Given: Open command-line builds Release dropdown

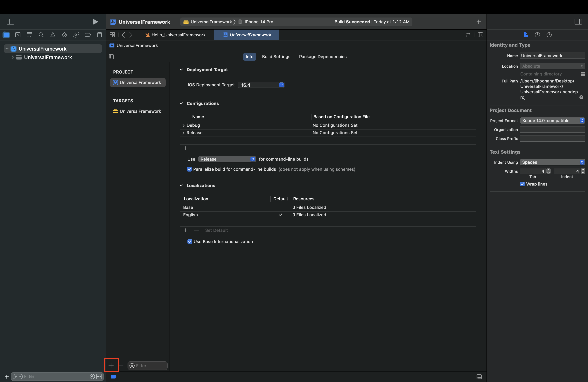Looking at the screenshot, I should point(227,159).
